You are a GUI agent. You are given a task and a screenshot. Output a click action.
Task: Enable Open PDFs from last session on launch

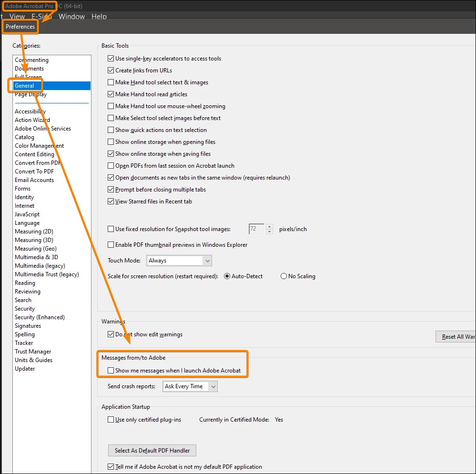111,165
